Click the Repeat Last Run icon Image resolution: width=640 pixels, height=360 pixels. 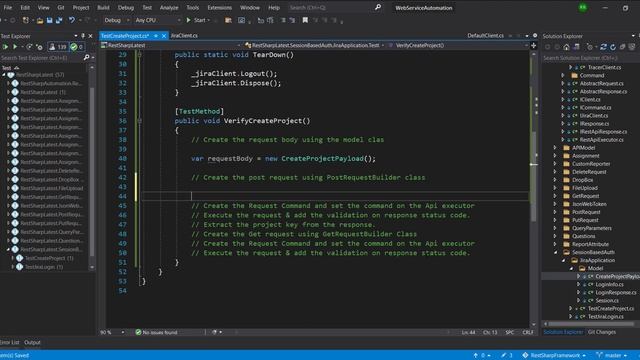pyautogui.click(x=29, y=47)
